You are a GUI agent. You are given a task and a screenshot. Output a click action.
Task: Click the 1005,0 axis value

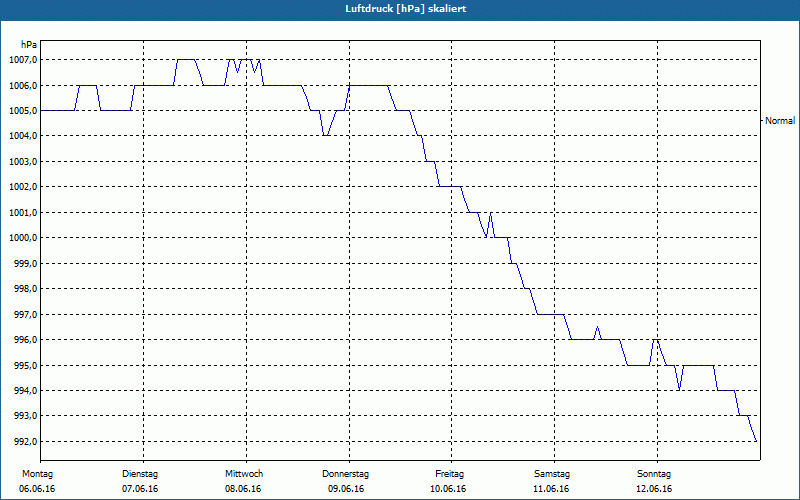(x=23, y=111)
